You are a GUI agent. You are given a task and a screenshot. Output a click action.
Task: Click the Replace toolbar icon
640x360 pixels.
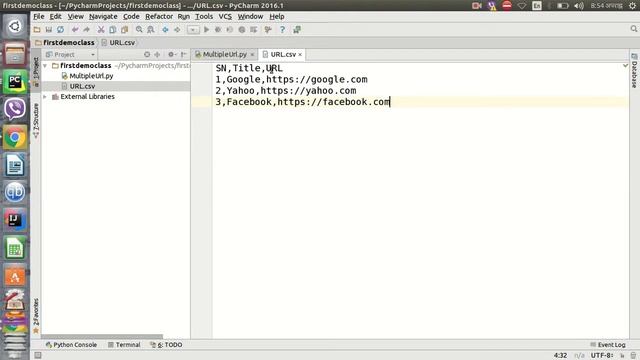[151, 29]
